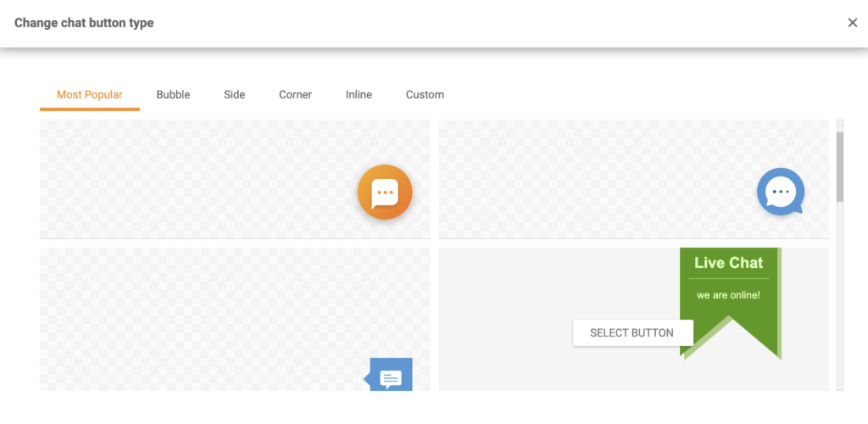Click the scrollbar thumb in button list

(x=840, y=166)
